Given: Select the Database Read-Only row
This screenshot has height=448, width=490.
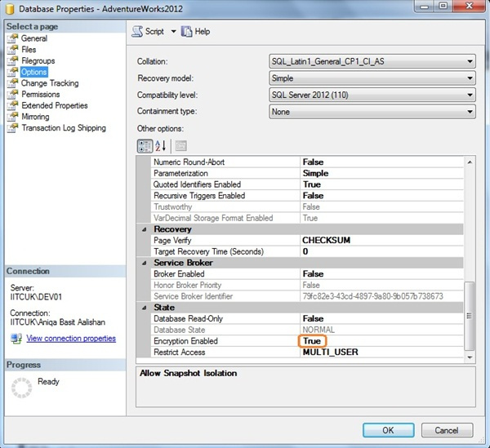Looking at the screenshot, I should point(307,319).
